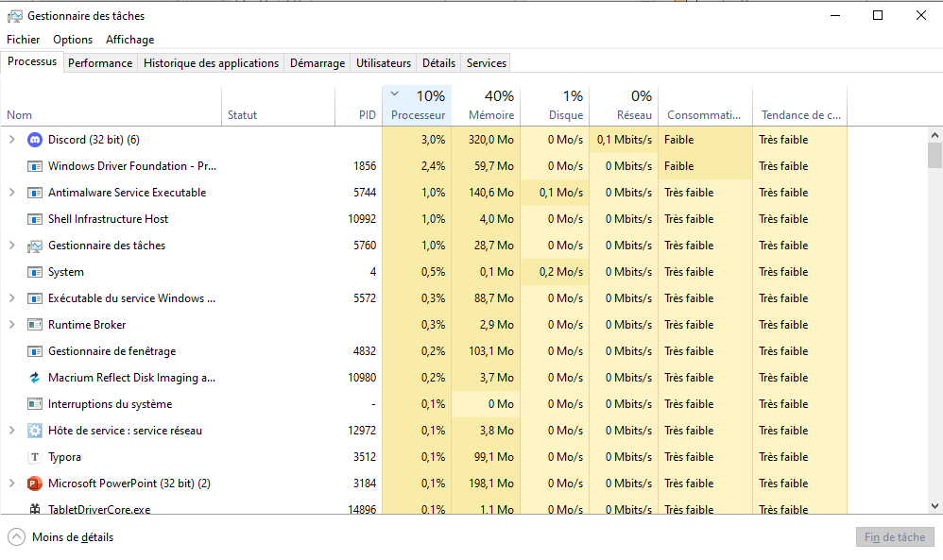Click the Fin de tâche button
This screenshot has width=943, height=560.
(x=894, y=537)
